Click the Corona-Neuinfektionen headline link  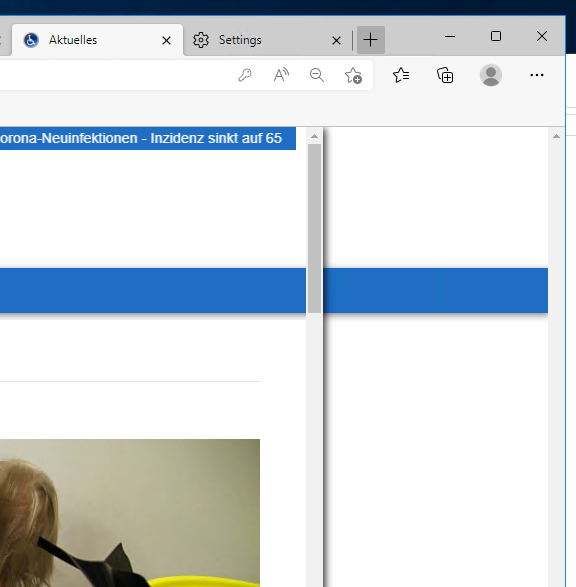141,139
